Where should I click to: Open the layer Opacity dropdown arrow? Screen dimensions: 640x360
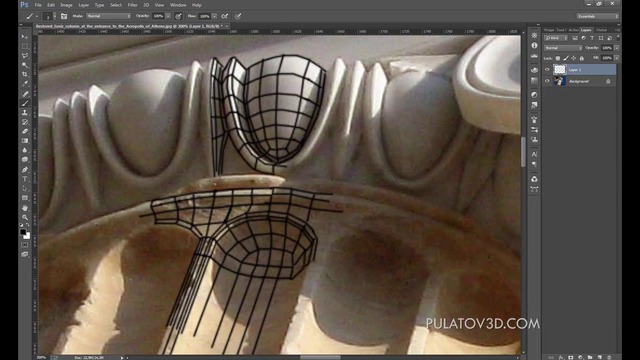[617, 48]
